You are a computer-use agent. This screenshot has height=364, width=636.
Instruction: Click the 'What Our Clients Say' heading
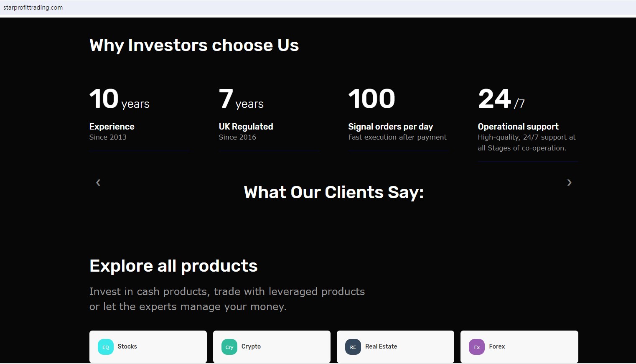[333, 192]
